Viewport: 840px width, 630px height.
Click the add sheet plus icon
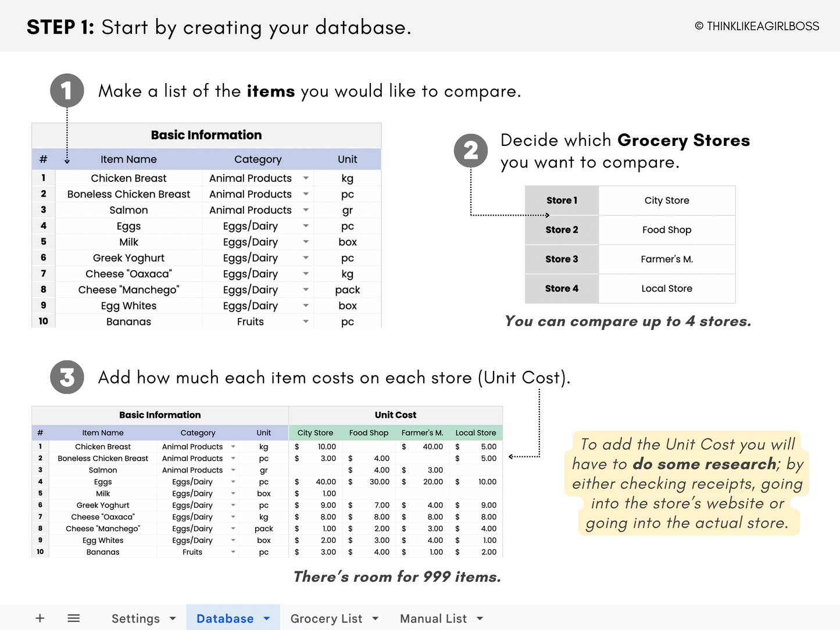pos(40,618)
